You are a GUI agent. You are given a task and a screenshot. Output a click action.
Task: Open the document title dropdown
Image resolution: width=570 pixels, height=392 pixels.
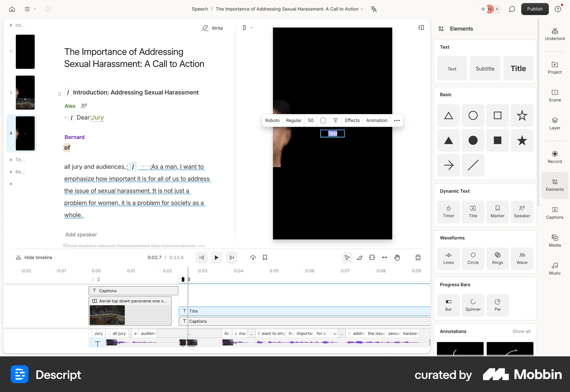[x=362, y=9]
